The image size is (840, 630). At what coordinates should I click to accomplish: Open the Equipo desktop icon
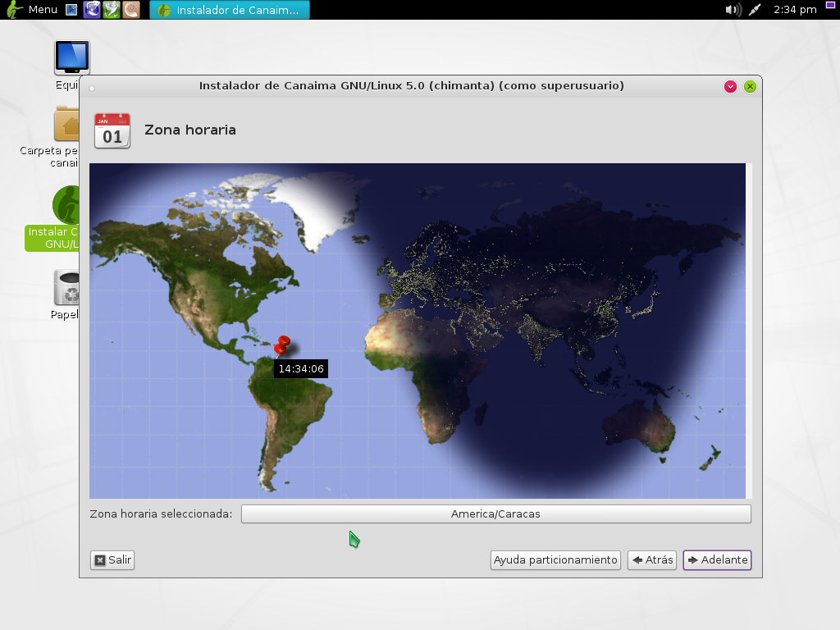tap(71, 57)
